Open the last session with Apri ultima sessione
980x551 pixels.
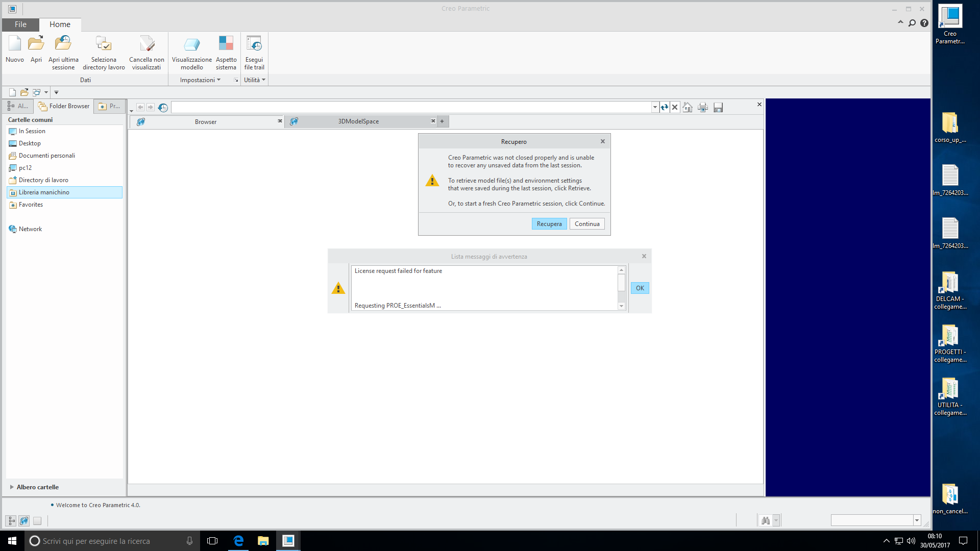63,53
